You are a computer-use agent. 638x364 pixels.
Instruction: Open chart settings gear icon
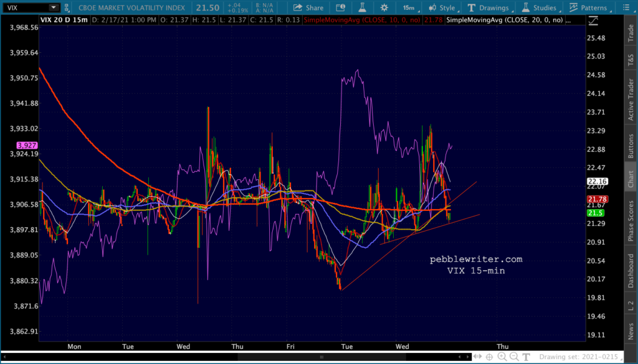click(x=384, y=7)
